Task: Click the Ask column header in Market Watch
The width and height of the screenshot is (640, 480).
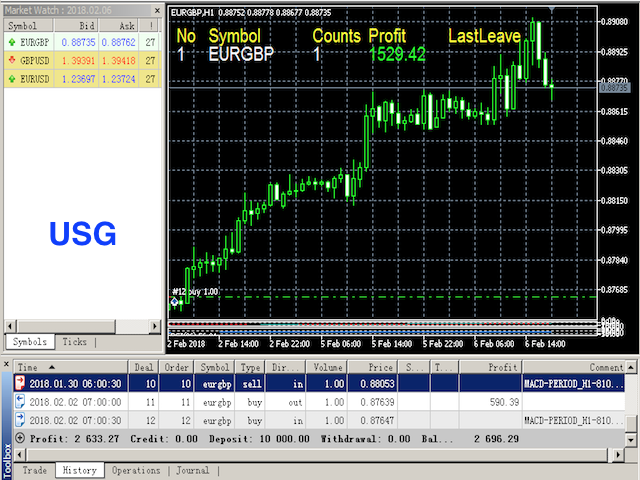Action: click(118, 26)
